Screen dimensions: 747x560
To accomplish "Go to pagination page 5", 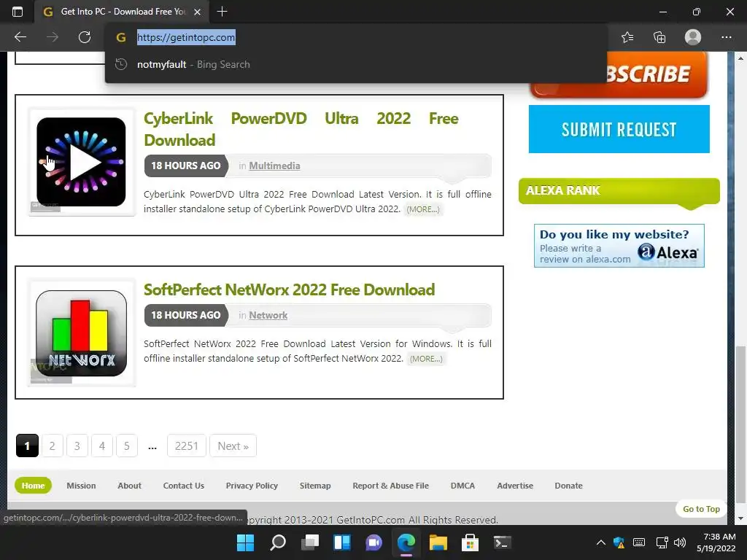I will click(x=127, y=446).
